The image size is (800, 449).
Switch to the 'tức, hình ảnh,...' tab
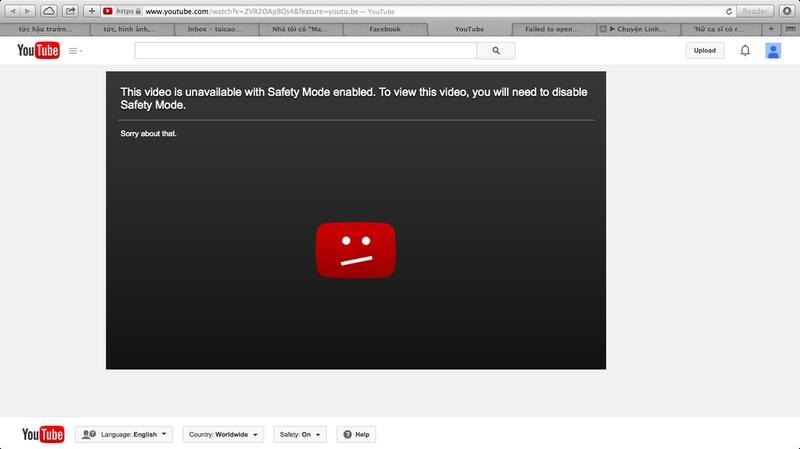coord(132,29)
